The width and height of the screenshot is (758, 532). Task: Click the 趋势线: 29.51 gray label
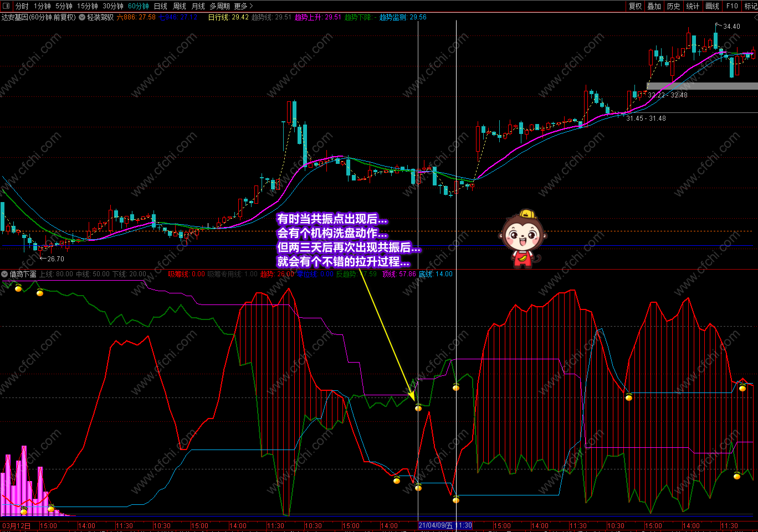coord(272,17)
